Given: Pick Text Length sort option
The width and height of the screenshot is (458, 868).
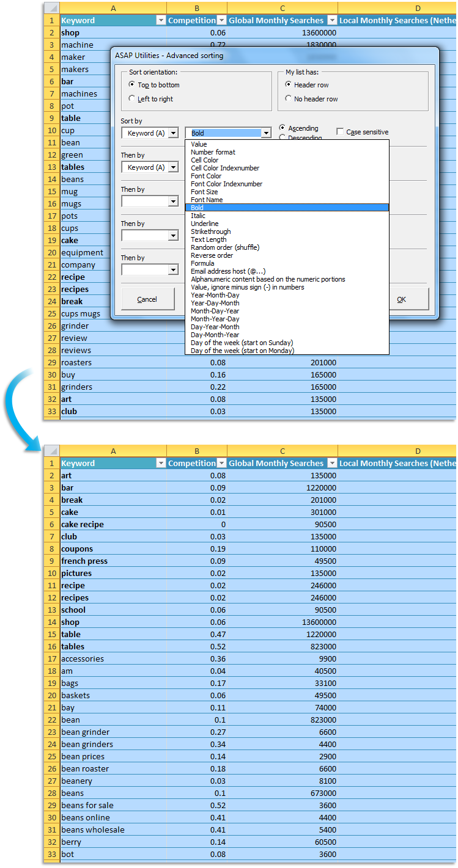Looking at the screenshot, I should 287,239.
